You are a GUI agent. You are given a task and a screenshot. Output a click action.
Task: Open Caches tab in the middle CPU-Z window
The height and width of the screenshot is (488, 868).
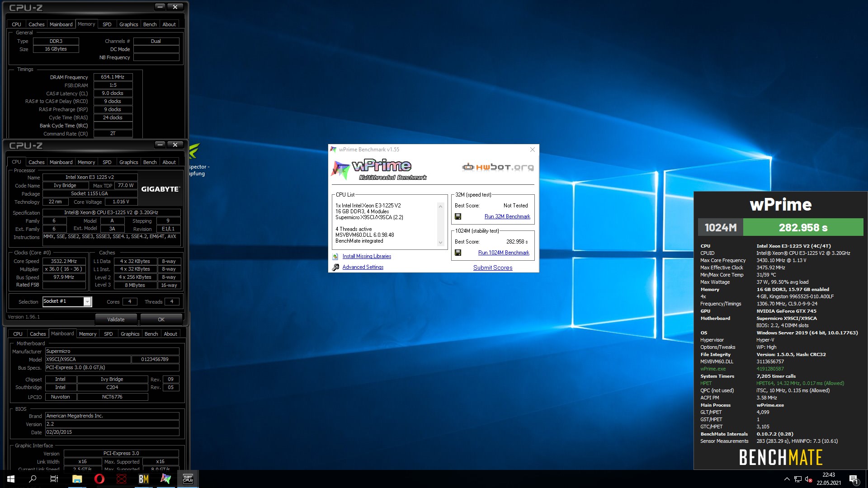[36, 162]
